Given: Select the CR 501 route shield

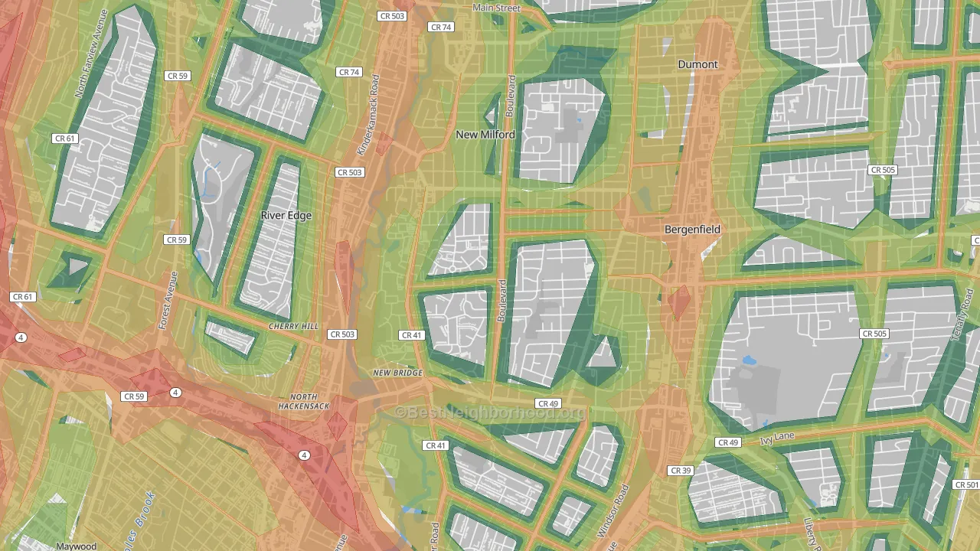Looking at the screenshot, I should 966,485.
